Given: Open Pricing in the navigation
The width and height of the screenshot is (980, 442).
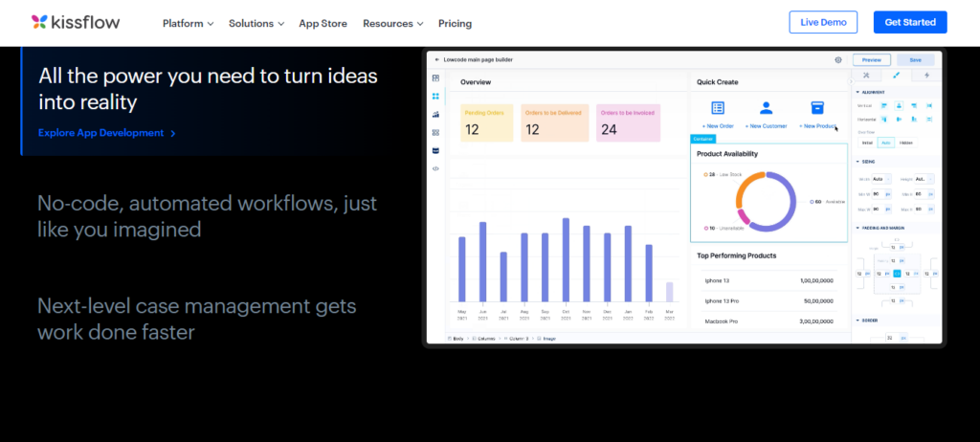Looking at the screenshot, I should 455,23.
